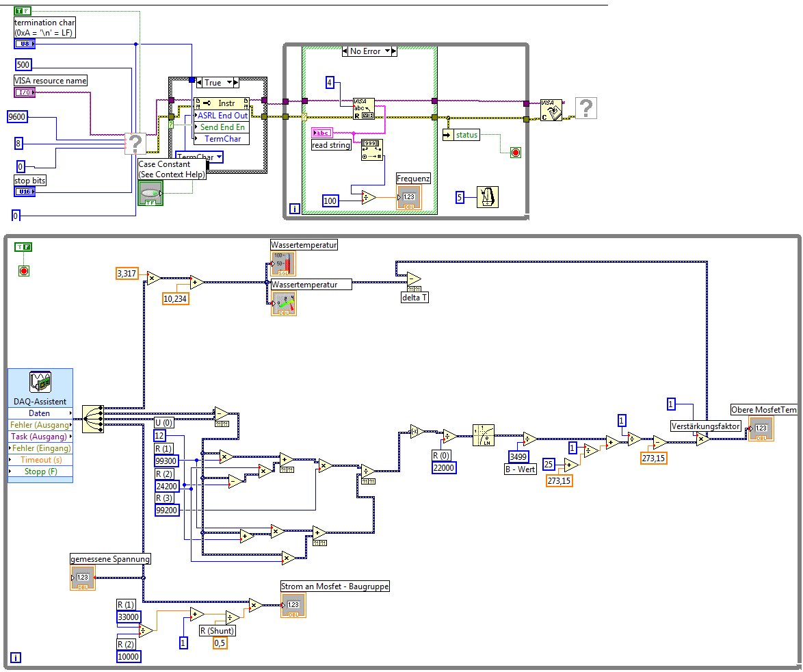Open the No Error case selector dropdown

388,51
